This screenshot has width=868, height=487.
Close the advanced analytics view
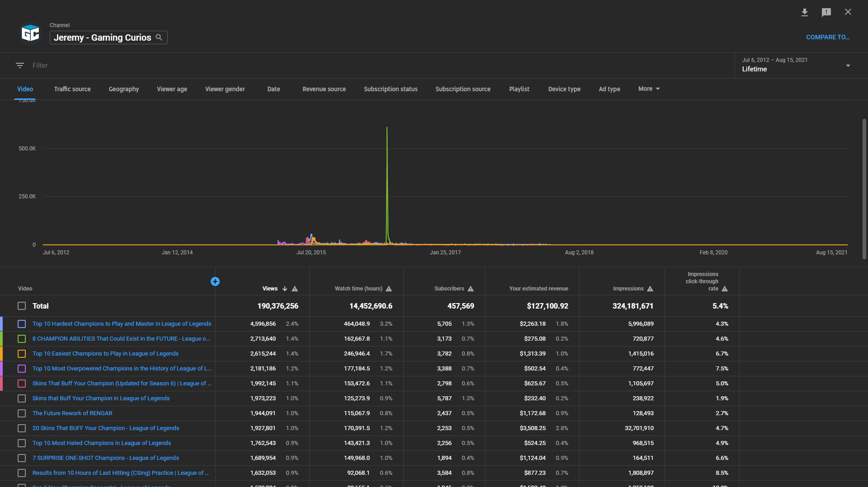(x=848, y=12)
